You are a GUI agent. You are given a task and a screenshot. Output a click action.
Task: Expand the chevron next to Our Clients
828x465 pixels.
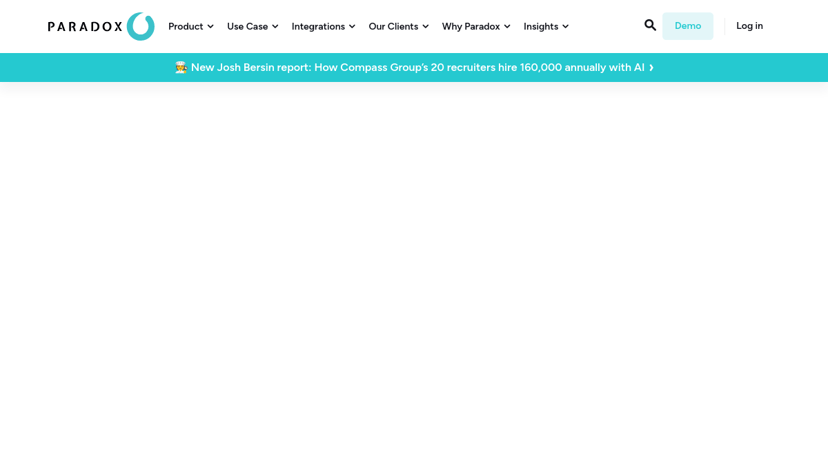tap(426, 26)
